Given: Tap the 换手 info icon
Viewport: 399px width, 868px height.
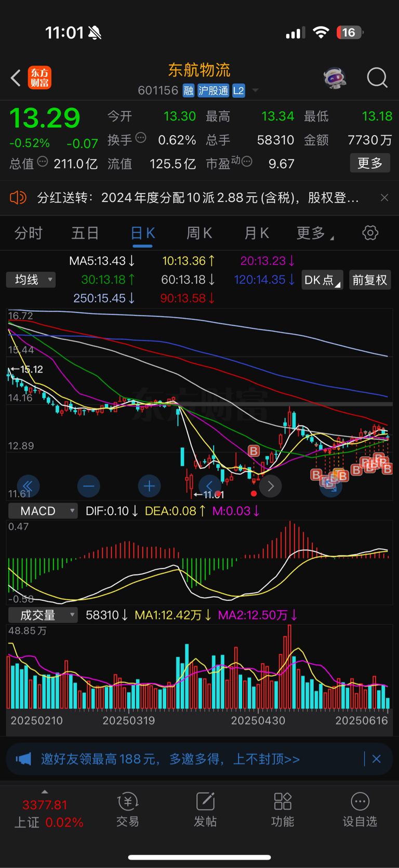Looking at the screenshot, I should tap(141, 138).
